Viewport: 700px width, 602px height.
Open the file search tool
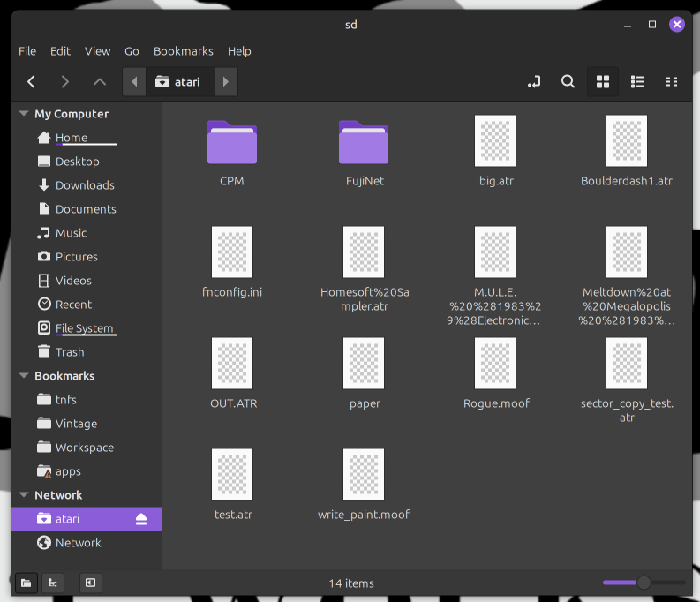click(568, 82)
